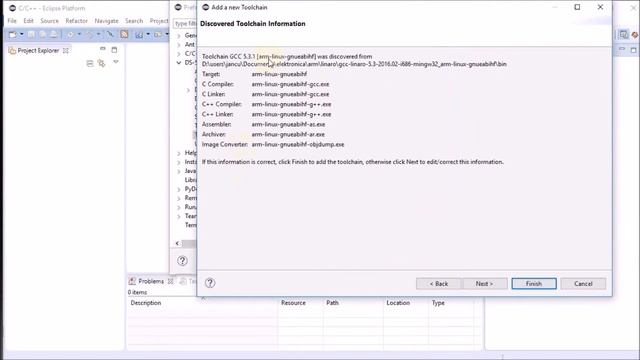The image size is (640, 360).
Task: Cancel the Add a new Toolchain dialog
Action: pos(583,284)
